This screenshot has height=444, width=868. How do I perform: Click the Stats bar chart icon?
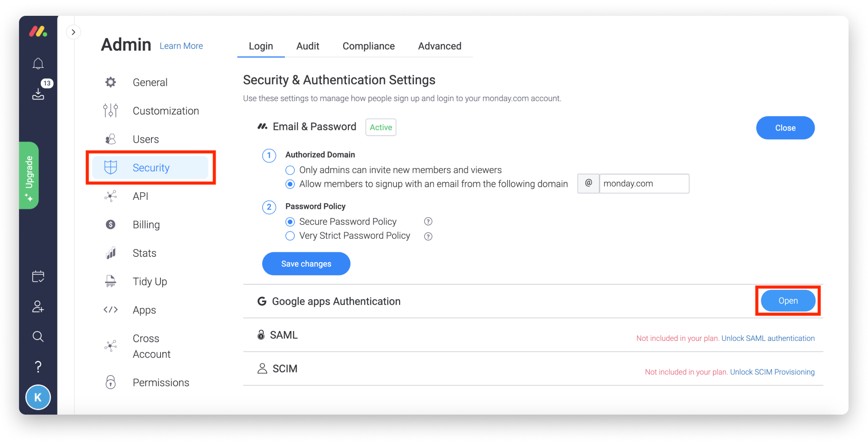tap(111, 253)
